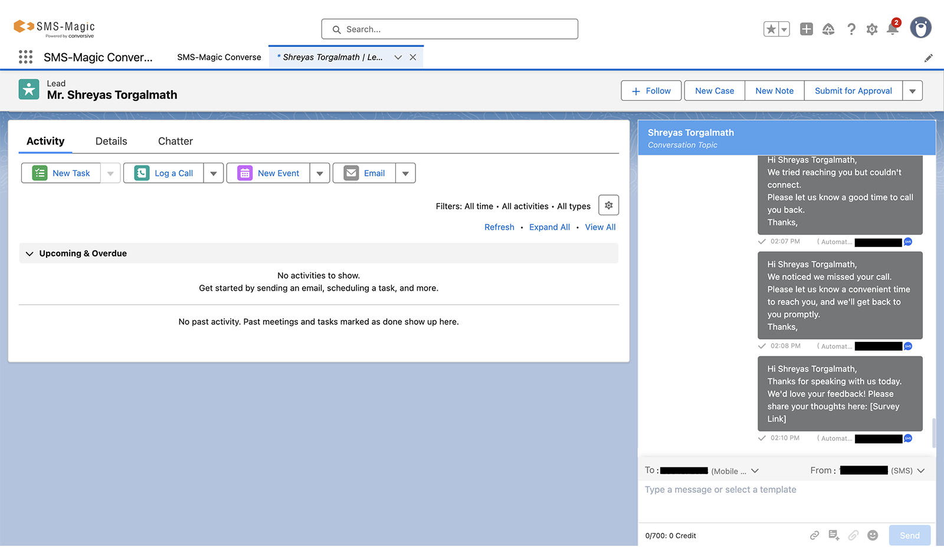Open the Shreyas Torgalmath tab actions chevron
The height and width of the screenshot is (560, 944).
(x=398, y=57)
